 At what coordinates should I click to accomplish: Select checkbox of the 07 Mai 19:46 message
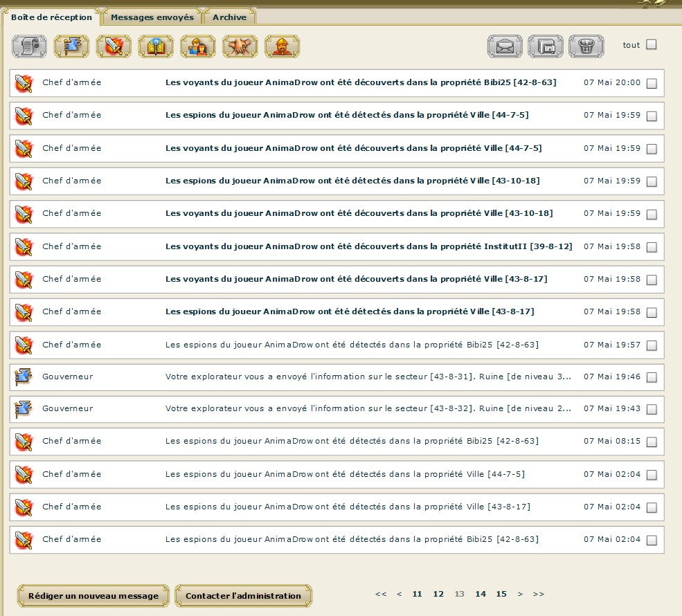click(x=652, y=378)
